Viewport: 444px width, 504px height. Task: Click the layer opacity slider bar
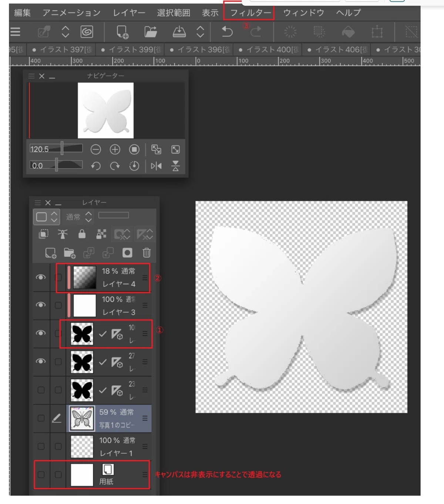114,215
